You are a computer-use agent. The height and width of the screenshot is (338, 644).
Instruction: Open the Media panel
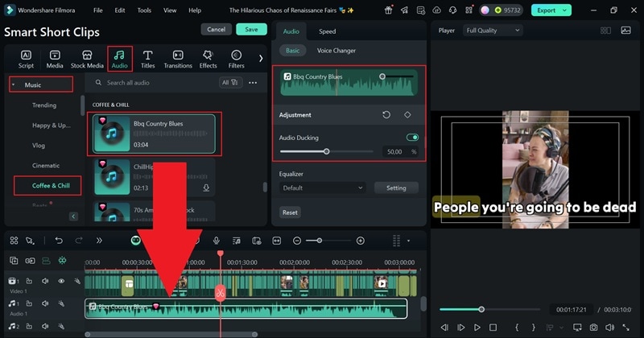click(55, 59)
